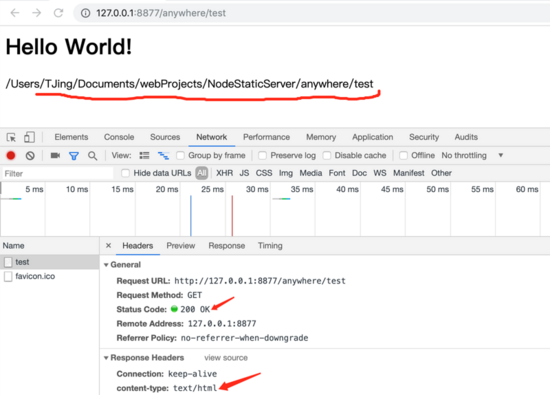Filter requests by Font
Viewport: 550px width, 395px height.
(x=337, y=173)
